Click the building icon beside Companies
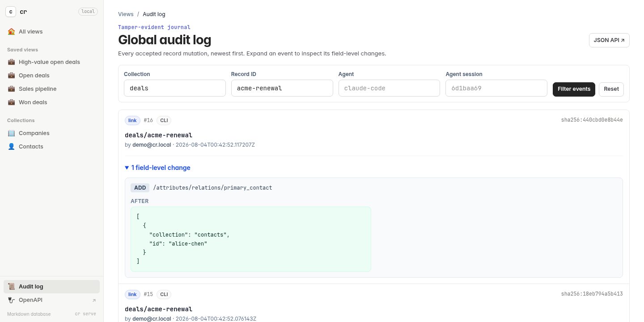Screen dimensions: 644x322 click(11, 133)
